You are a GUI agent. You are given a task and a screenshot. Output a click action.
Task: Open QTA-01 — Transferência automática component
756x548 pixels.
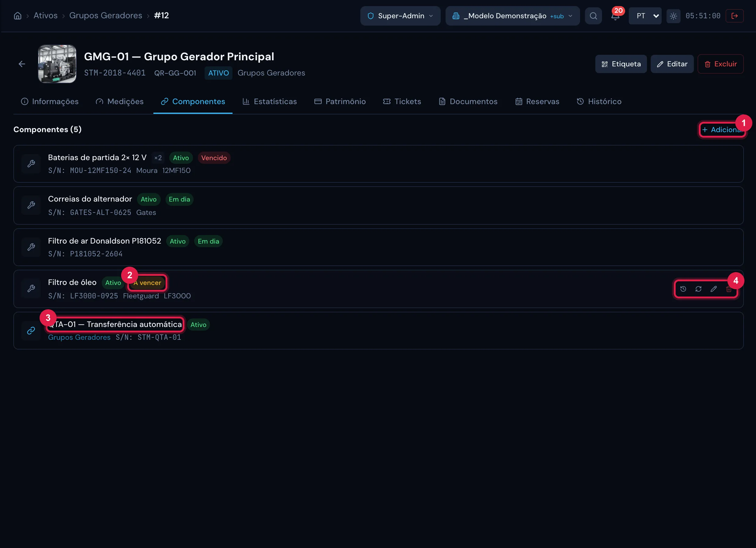click(115, 324)
